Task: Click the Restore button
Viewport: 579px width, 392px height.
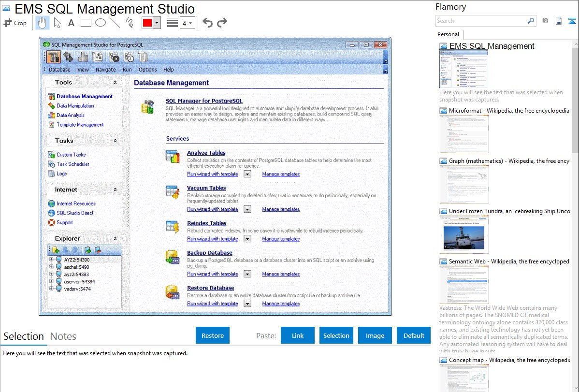Action: tap(213, 335)
